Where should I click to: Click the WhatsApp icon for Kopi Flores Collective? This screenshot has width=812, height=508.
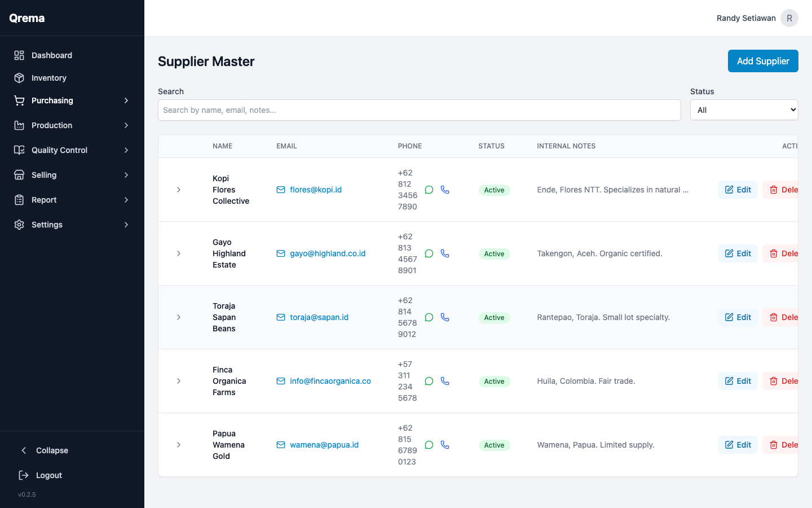[429, 190]
